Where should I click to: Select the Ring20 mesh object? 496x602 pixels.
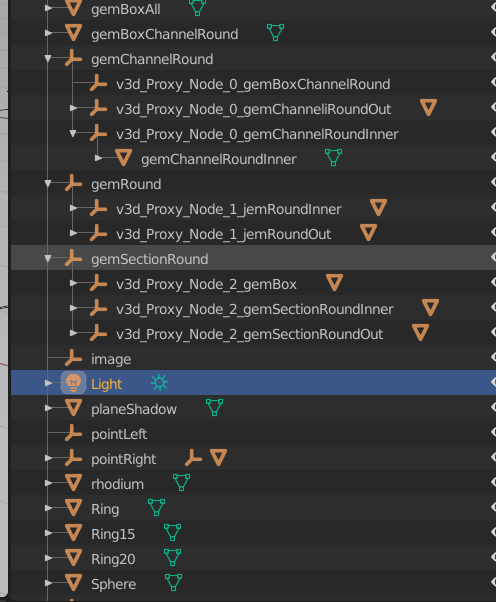pos(113,559)
